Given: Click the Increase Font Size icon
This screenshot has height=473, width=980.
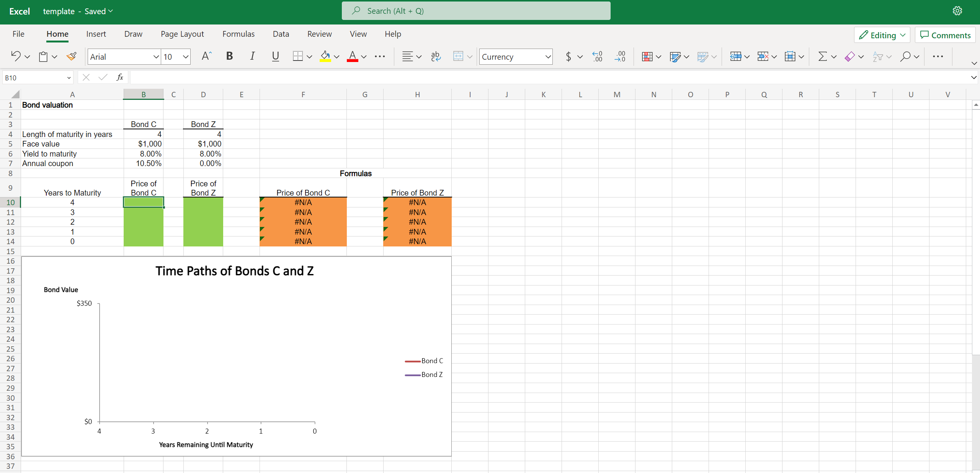Looking at the screenshot, I should click(206, 56).
